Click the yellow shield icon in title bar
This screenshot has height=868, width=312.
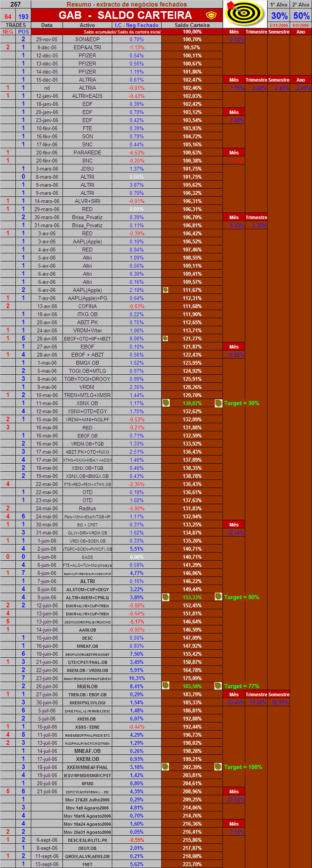click(x=211, y=15)
